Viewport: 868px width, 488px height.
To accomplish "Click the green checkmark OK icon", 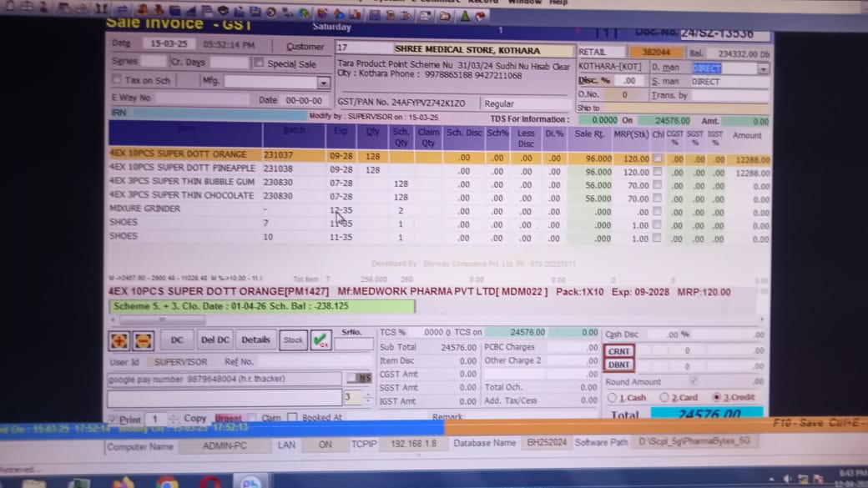I will point(320,340).
